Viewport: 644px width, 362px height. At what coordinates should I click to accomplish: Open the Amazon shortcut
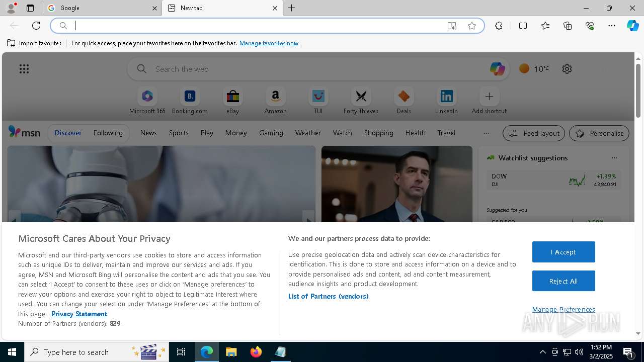point(275,101)
